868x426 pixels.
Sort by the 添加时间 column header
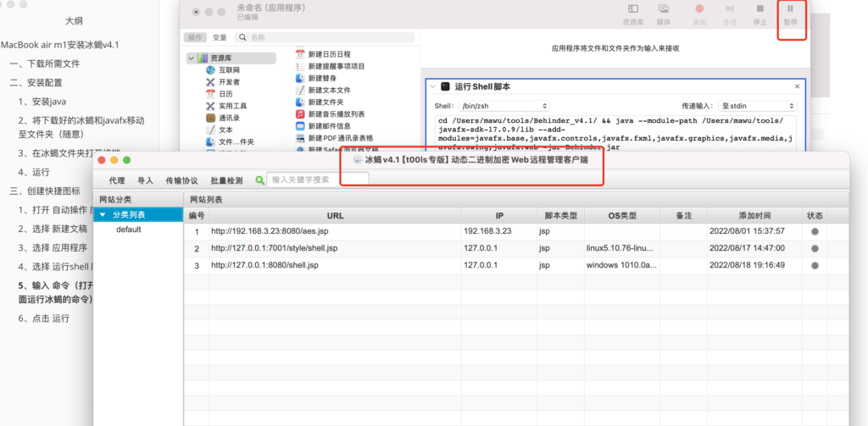(754, 215)
